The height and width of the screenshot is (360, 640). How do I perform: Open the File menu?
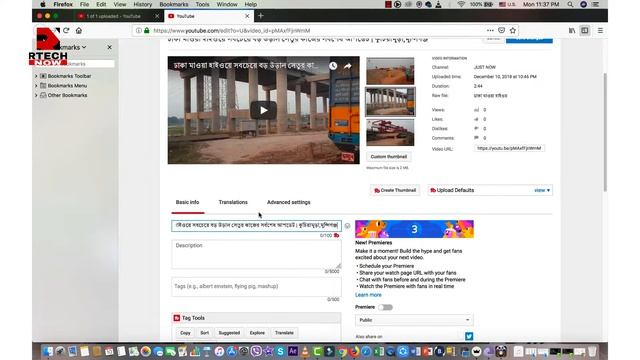(84, 4)
